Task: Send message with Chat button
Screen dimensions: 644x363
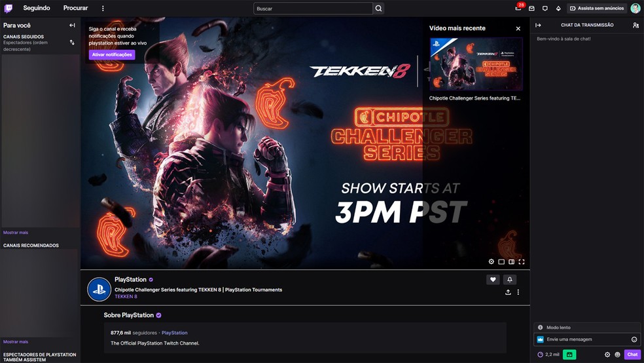Action: click(632, 354)
